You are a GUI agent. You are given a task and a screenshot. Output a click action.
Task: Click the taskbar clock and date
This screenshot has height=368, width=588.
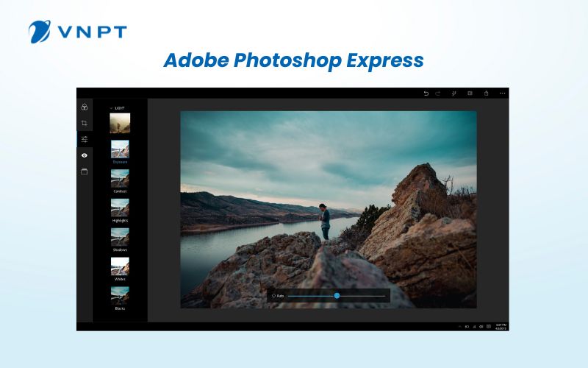pyautogui.click(x=501, y=327)
